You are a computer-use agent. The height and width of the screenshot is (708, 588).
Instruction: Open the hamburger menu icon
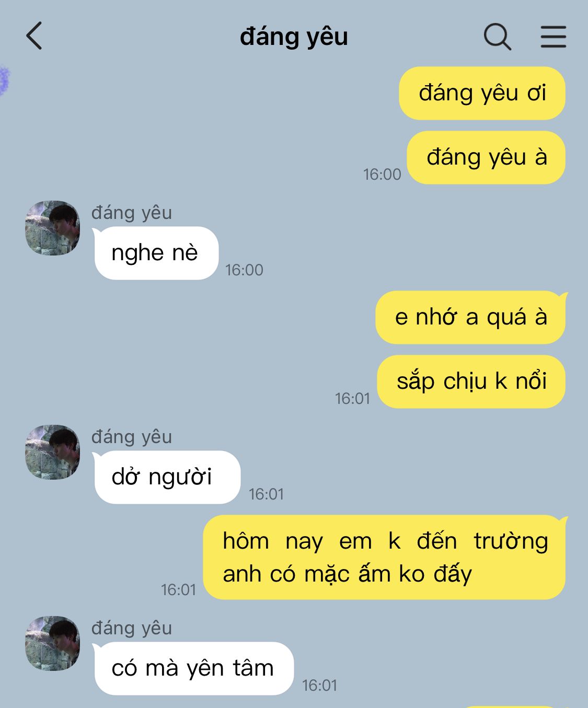tap(553, 37)
